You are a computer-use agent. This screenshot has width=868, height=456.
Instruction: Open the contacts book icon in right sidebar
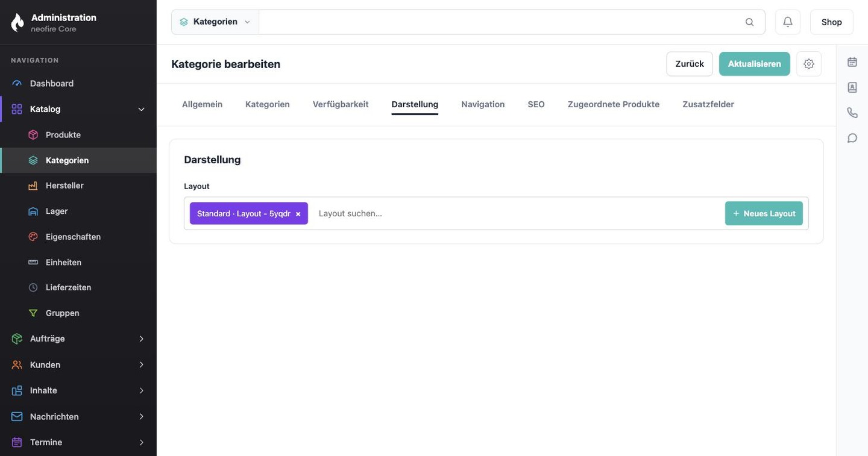[852, 87]
